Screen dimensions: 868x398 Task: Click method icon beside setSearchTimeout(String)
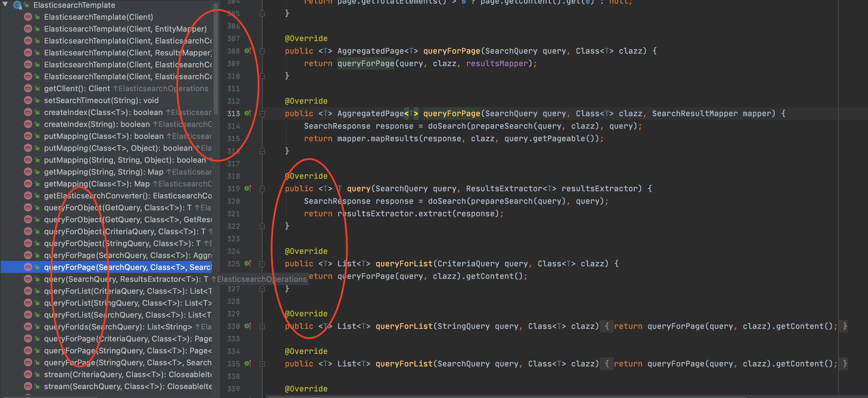click(x=28, y=100)
